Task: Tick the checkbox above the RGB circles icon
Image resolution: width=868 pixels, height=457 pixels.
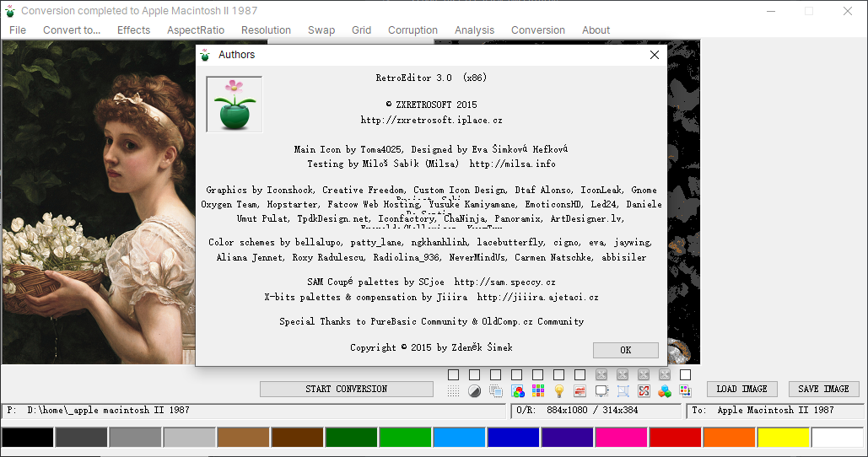Action: tap(516, 374)
